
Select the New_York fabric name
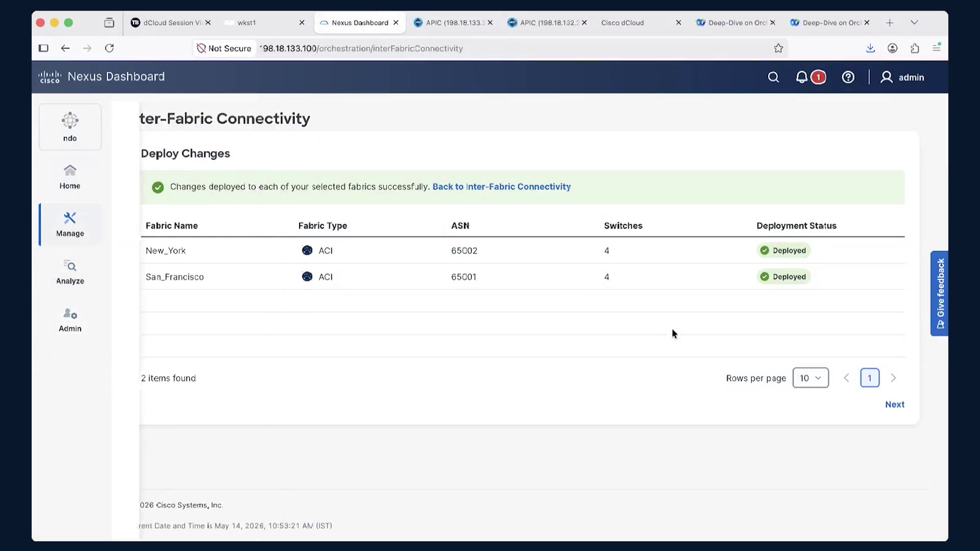pyautogui.click(x=165, y=251)
